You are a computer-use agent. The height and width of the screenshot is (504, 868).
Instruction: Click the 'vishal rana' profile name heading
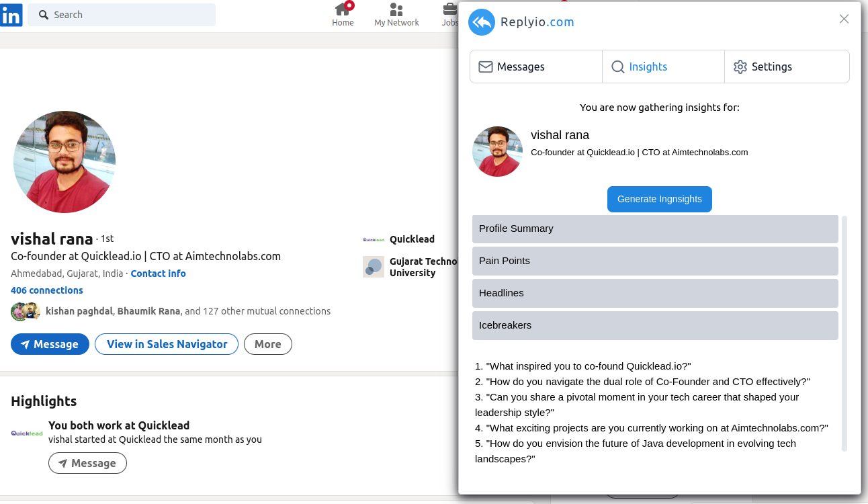coord(52,239)
